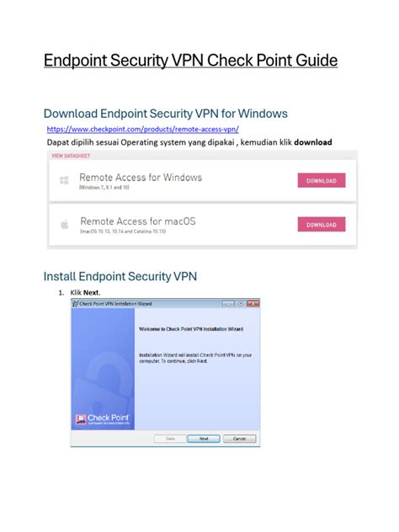Click the disabled Back button in wizard
Screen dimensions: 399x532
click(x=170, y=439)
